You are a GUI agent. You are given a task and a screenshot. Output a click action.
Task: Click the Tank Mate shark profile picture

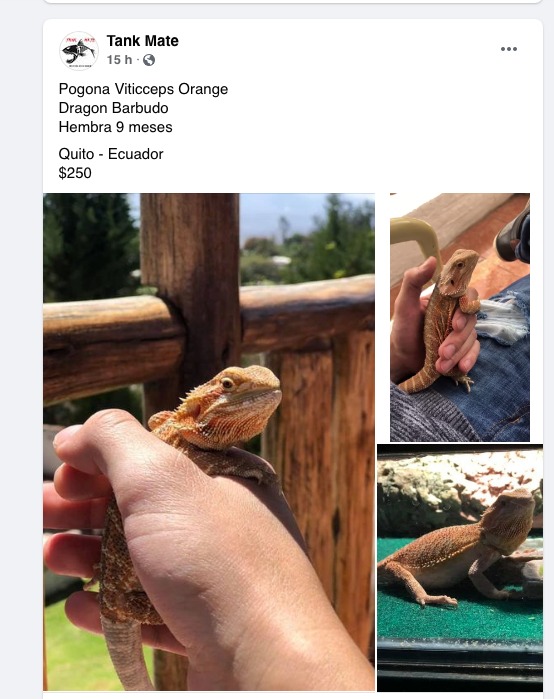tap(79, 50)
